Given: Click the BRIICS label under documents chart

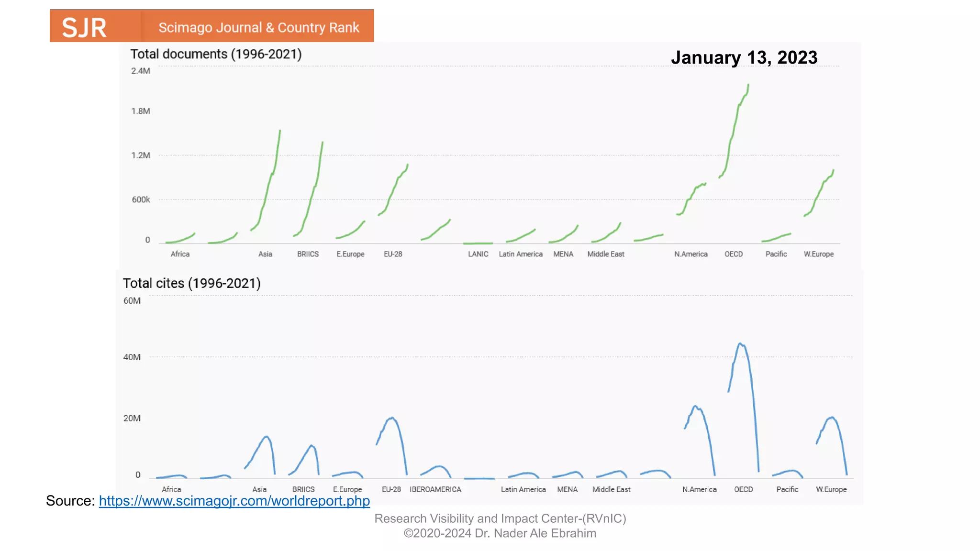Looking at the screenshot, I should pyautogui.click(x=308, y=254).
